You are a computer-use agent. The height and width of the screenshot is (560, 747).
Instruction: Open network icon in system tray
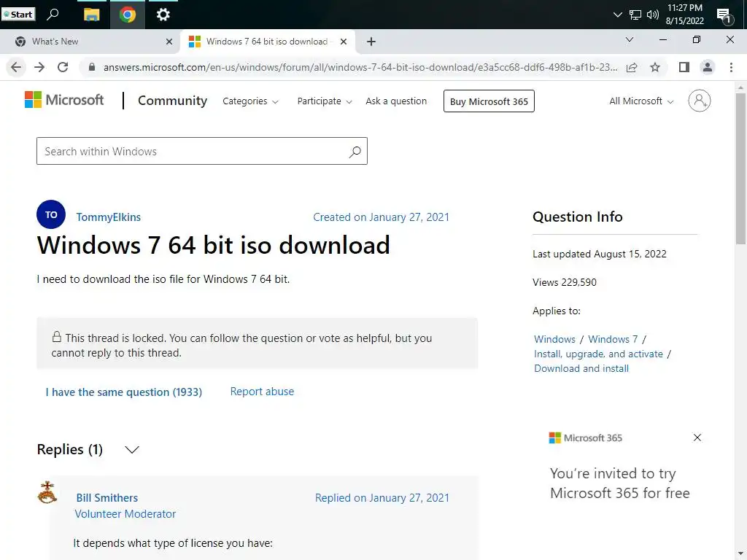pos(635,15)
